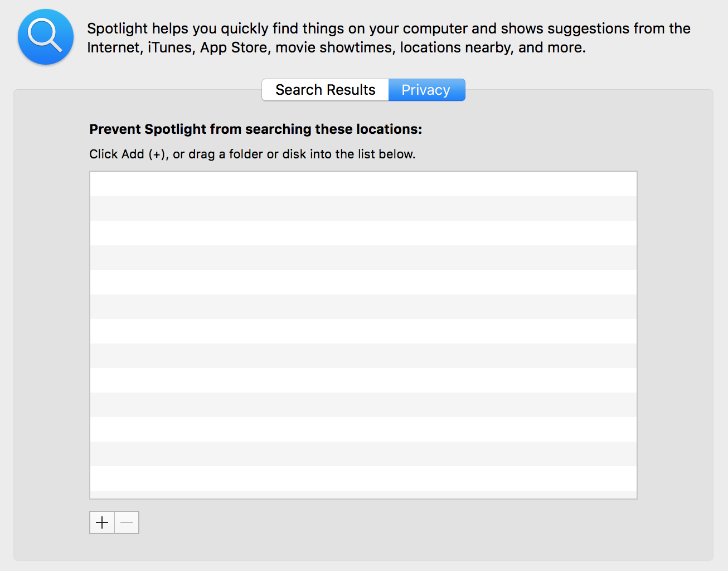Image resolution: width=728 pixels, height=571 pixels.
Task: Select the third row of the locations list
Action: point(363,233)
